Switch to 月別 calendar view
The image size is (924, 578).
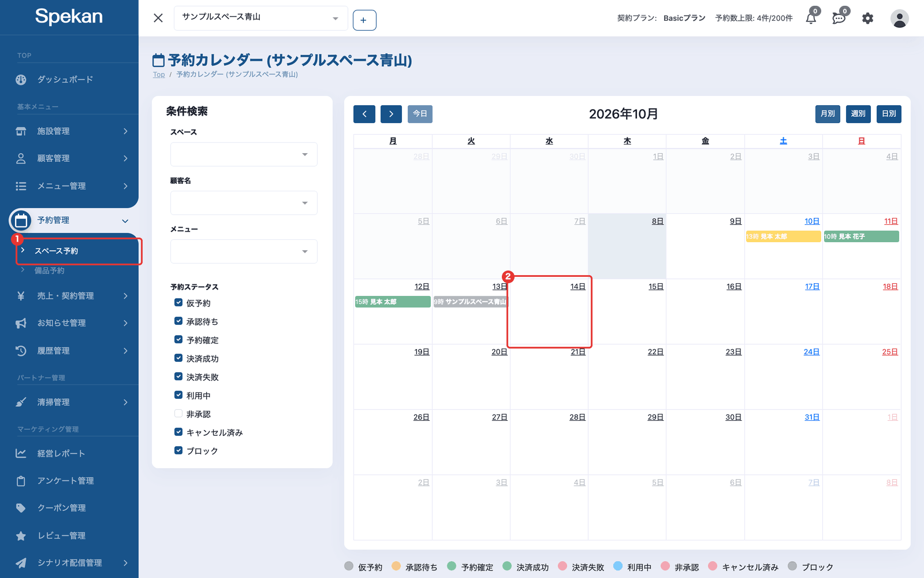coord(828,114)
